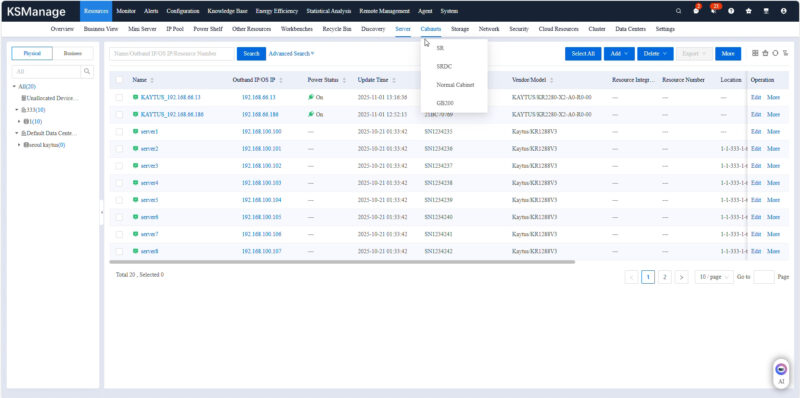
Task: Click the KSManage logo
Action: pos(36,12)
